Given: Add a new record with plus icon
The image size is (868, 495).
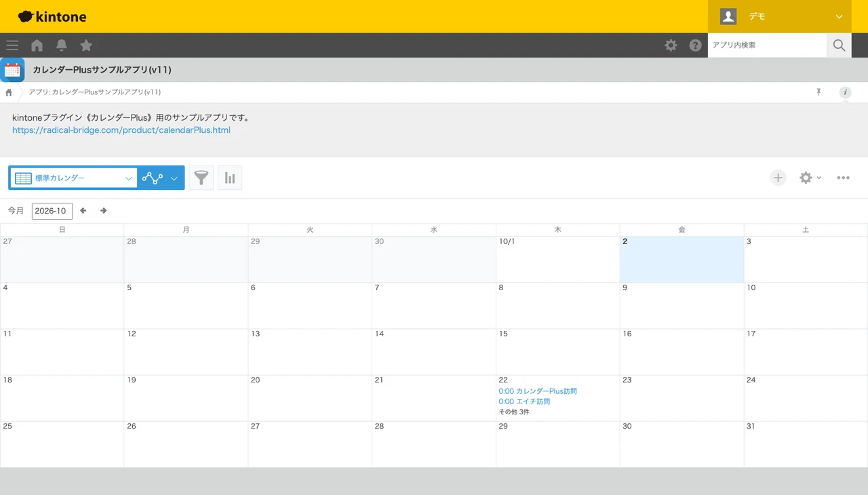Looking at the screenshot, I should 778,178.
